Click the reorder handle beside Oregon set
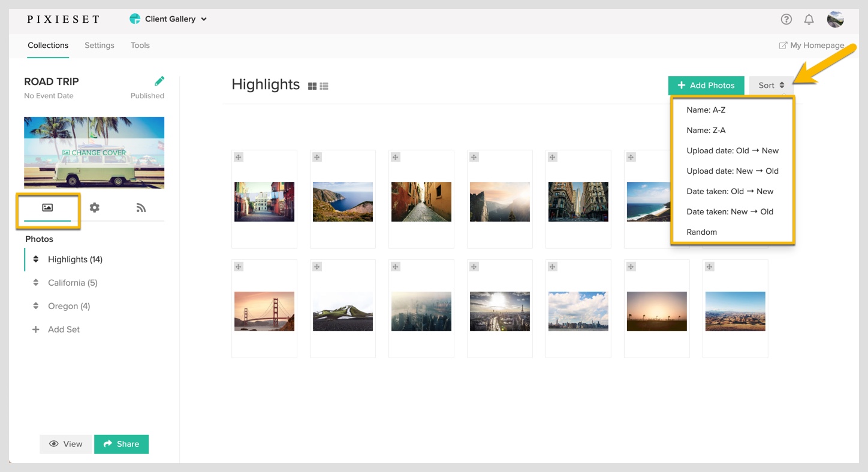The height and width of the screenshot is (472, 868). click(x=36, y=306)
